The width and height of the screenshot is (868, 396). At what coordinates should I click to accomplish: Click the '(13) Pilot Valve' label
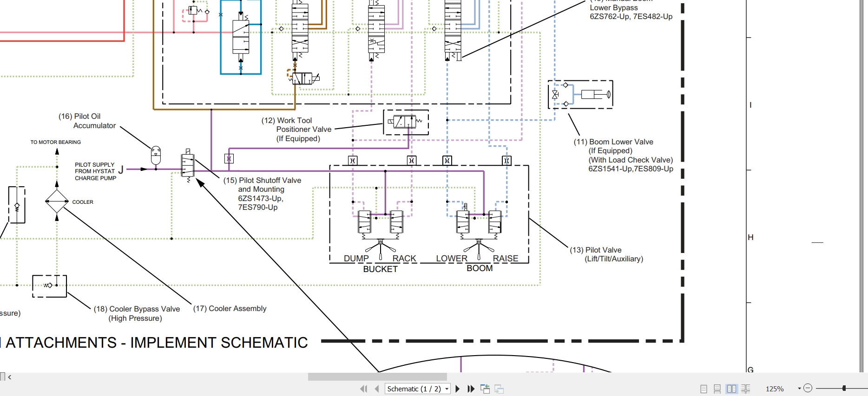coord(606,254)
